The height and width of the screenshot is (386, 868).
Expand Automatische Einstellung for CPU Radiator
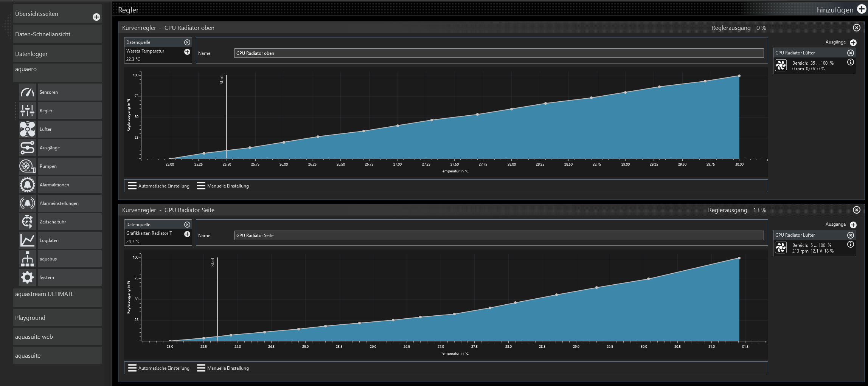tap(159, 186)
